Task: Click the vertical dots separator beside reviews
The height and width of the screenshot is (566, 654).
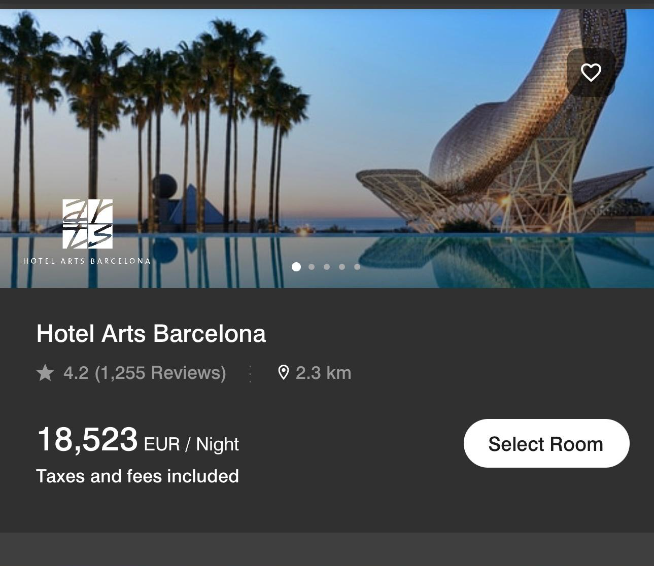Action: tap(250, 373)
